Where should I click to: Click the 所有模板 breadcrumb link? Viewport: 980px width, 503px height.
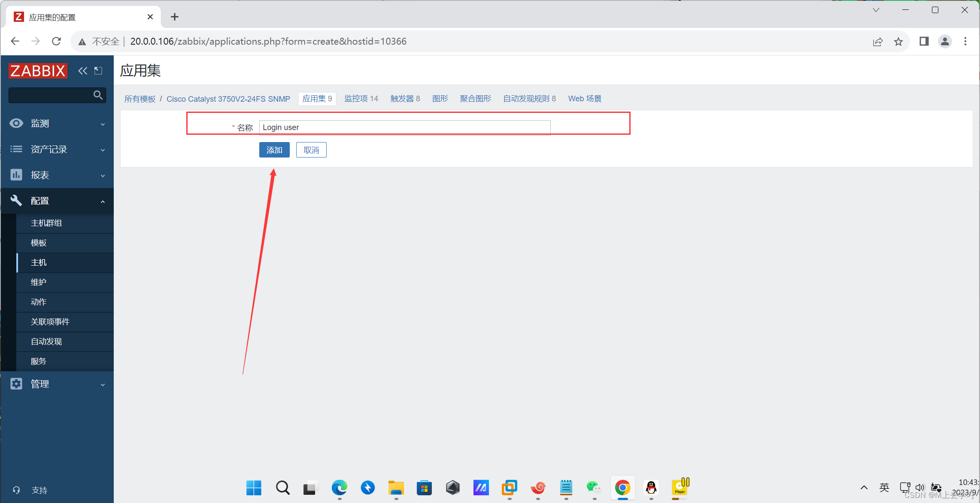point(140,99)
